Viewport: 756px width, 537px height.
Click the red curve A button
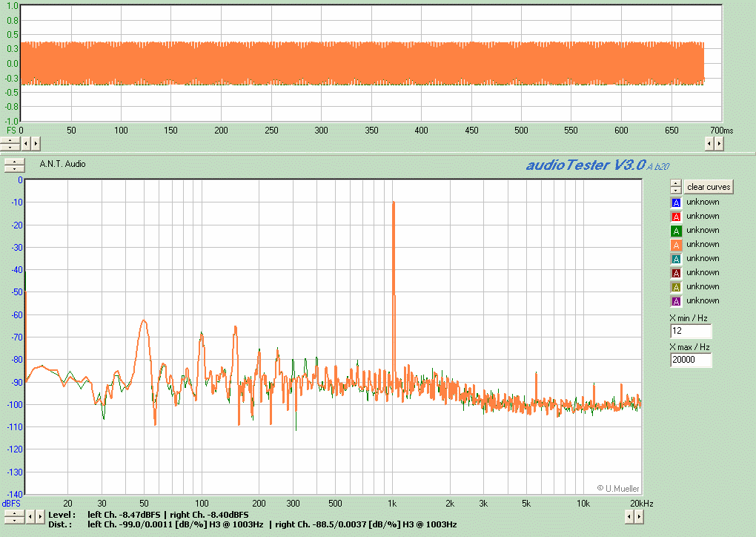tap(675, 217)
